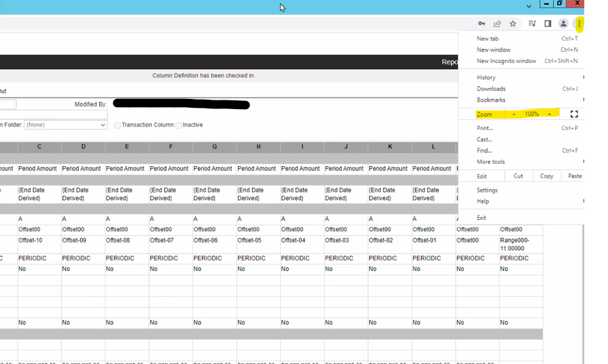Bookmark this page with the star icon
Viewport: 608px width, 364px height.
click(512, 24)
